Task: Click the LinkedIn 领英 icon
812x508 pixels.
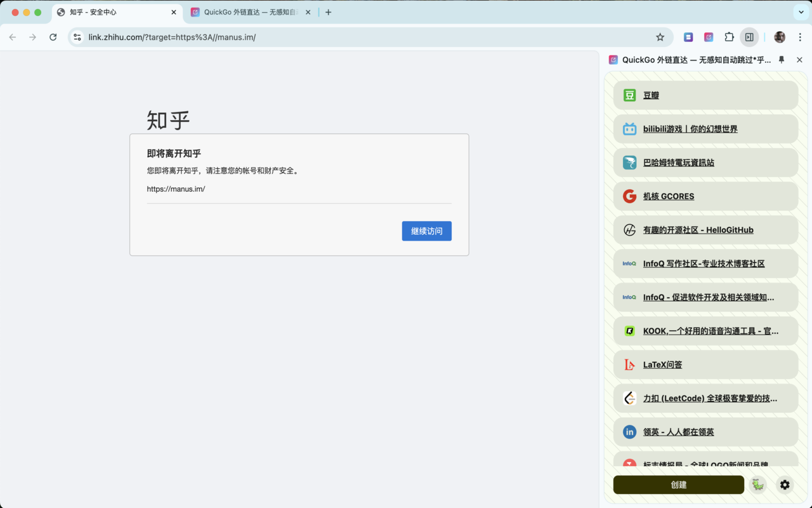Action: [x=629, y=431]
